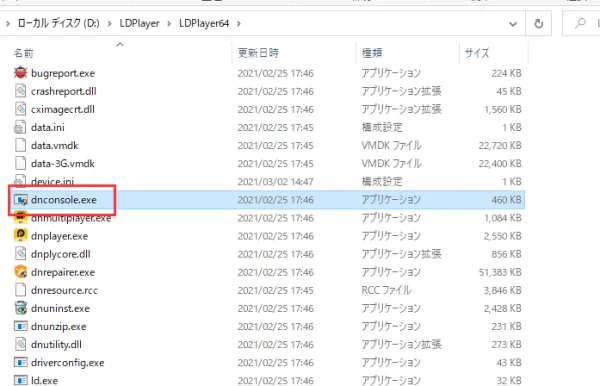Viewport: 600px width, 386px height.
Task: Sort by 名前 column header
Action: (x=23, y=53)
